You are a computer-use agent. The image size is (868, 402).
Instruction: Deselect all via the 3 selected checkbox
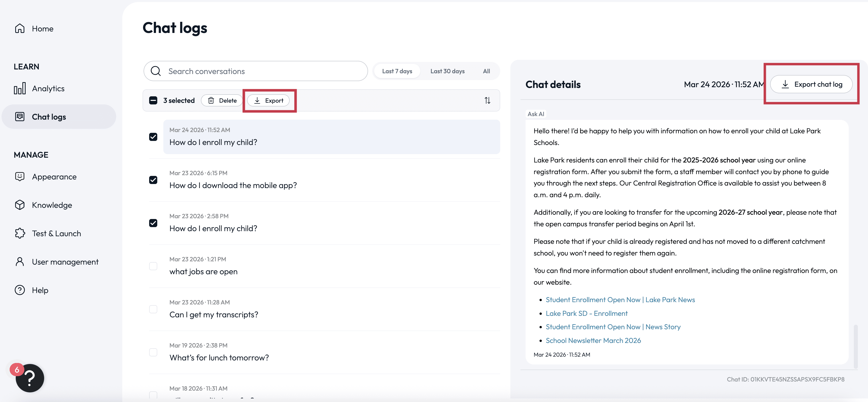pyautogui.click(x=153, y=100)
